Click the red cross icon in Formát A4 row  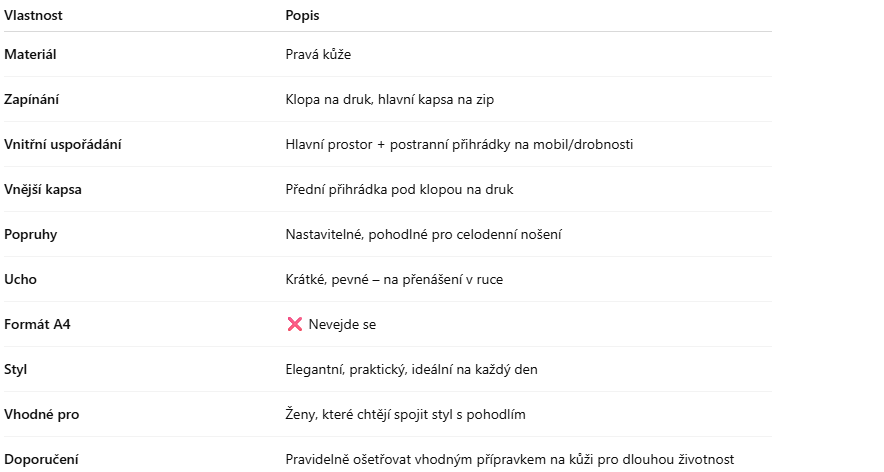point(294,324)
